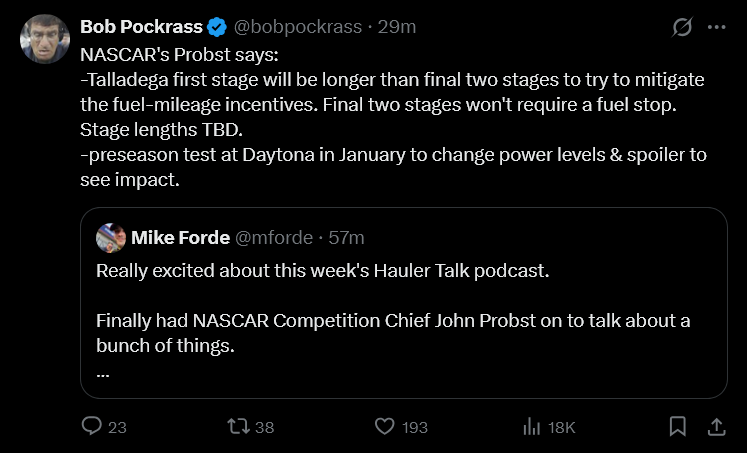Bookmark this post
The height and width of the screenshot is (453, 747).
677,426
